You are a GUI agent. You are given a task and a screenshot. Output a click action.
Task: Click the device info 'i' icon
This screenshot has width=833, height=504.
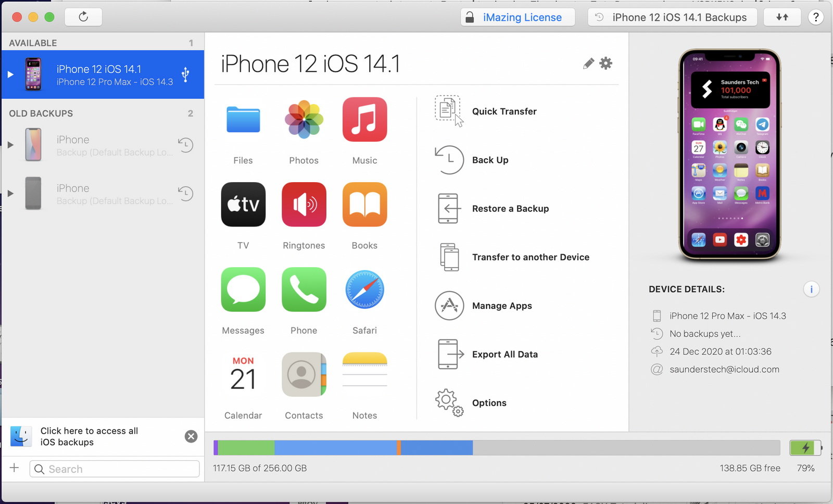click(x=811, y=289)
